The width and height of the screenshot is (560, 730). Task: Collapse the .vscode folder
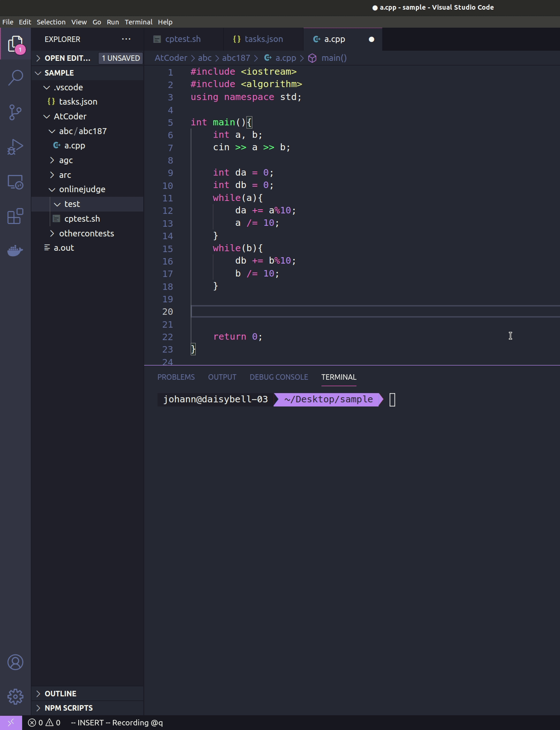[68, 87]
